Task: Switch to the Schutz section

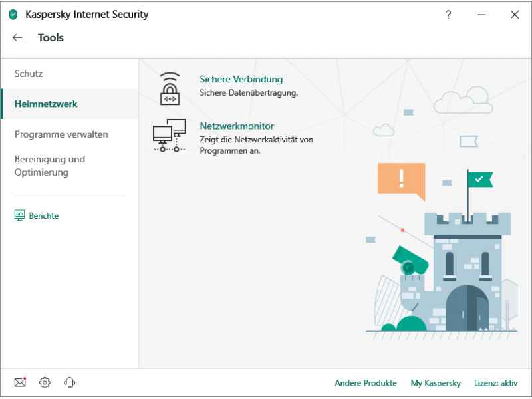Action: 29,74
